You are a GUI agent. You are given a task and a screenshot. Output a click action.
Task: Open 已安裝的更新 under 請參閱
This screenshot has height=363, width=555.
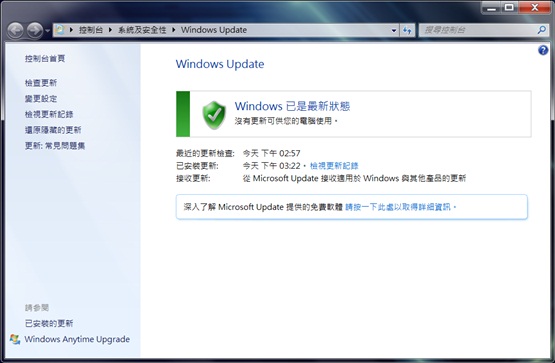[x=49, y=323]
